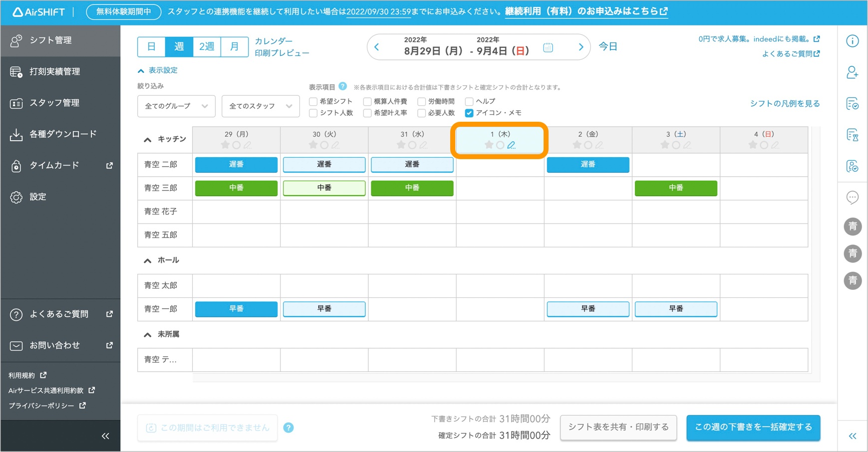Collapse the left sidebar with double-arrow icon
Image resolution: width=868 pixels, height=452 pixels.
pyautogui.click(x=105, y=436)
